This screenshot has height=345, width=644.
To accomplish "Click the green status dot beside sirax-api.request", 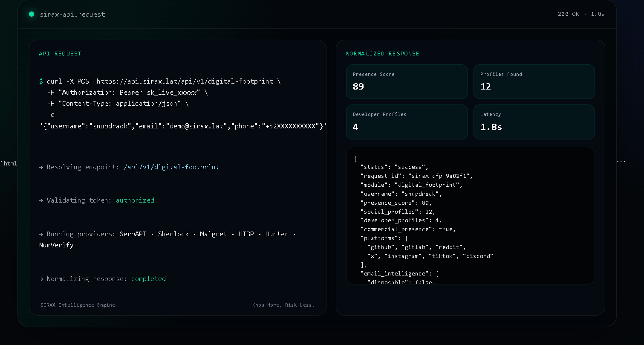I will [32, 14].
